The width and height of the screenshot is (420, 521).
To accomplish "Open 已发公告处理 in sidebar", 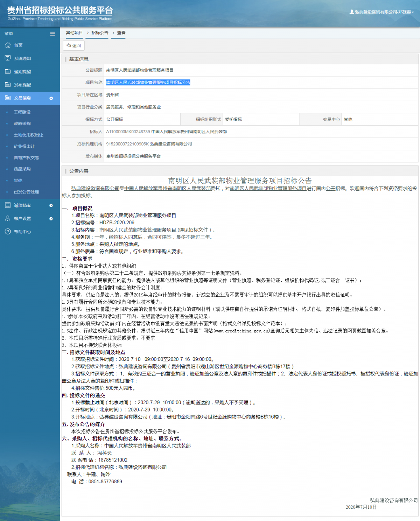I will (26, 192).
